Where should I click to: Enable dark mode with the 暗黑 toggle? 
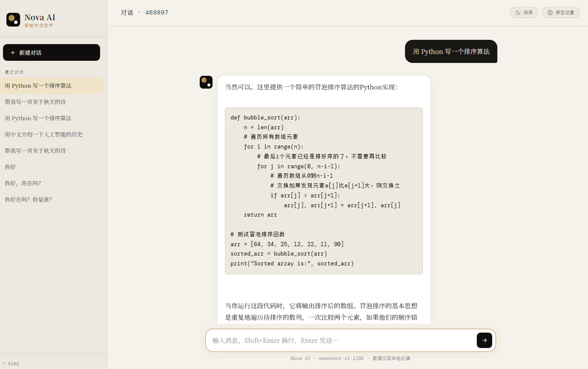(524, 12)
